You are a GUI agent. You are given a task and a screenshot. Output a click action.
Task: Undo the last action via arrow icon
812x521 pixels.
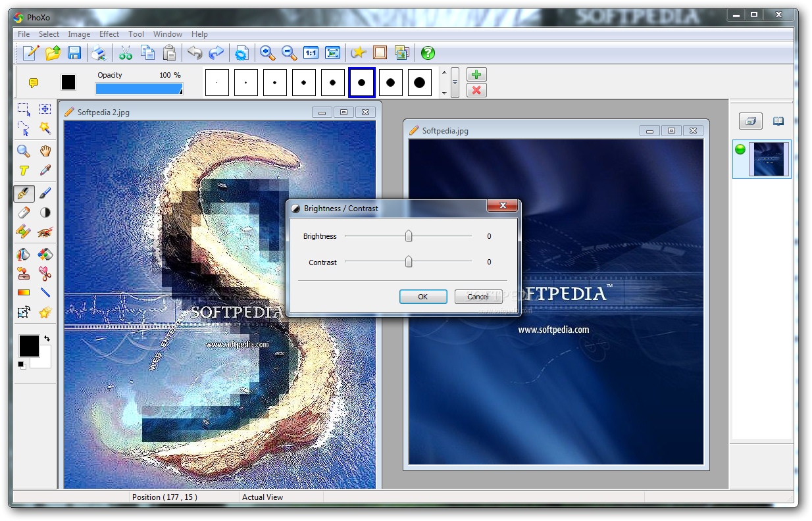195,53
